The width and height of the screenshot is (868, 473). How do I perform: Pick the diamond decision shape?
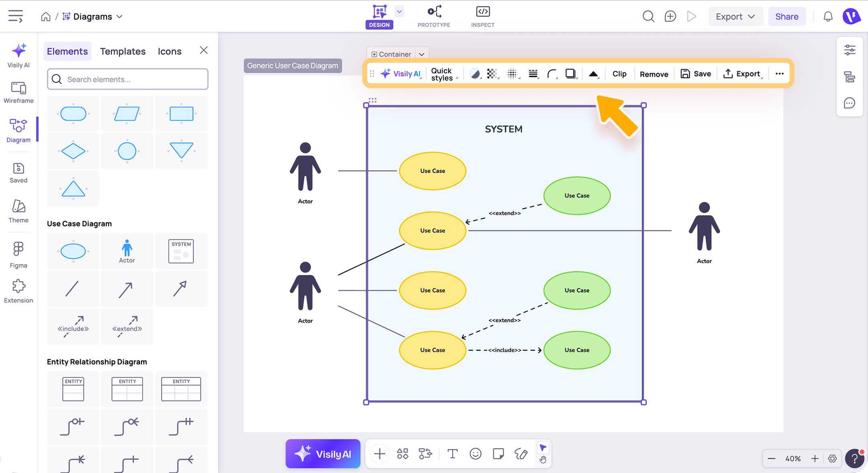tap(73, 151)
